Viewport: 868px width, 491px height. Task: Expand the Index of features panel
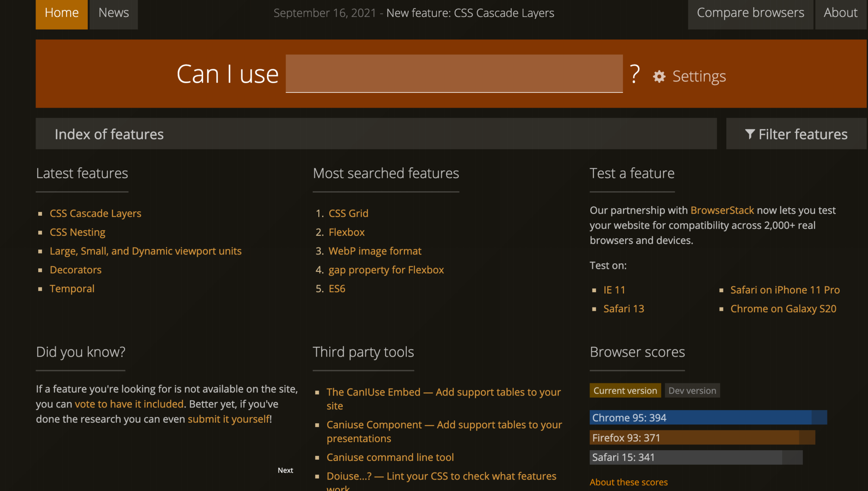pyautogui.click(x=109, y=134)
